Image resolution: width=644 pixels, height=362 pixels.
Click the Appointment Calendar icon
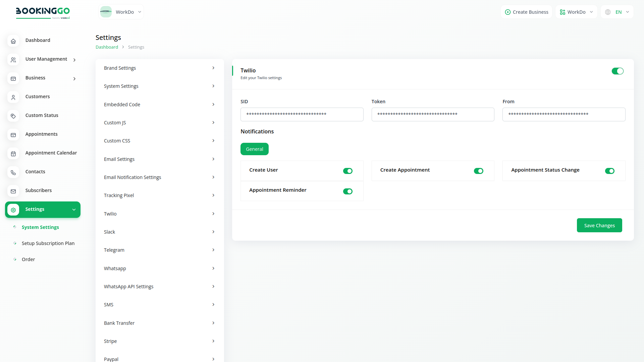[13, 154]
